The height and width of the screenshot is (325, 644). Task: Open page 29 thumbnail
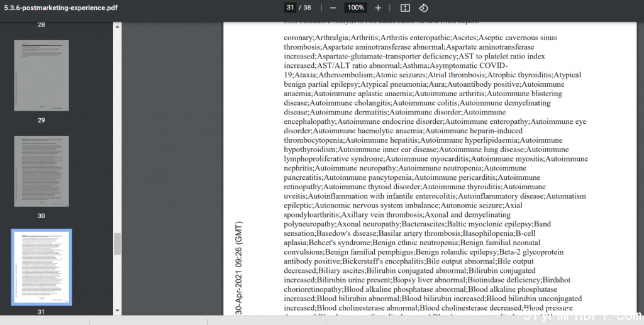42,75
